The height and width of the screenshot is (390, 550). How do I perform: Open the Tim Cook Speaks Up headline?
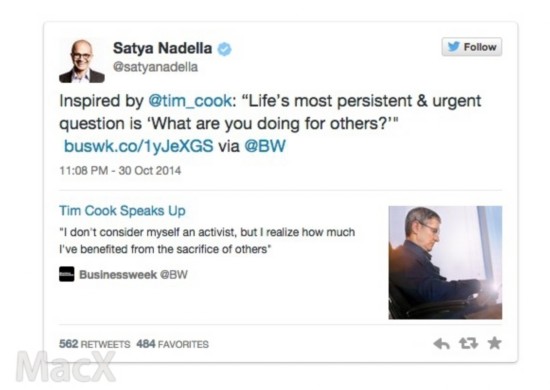pos(122,211)
